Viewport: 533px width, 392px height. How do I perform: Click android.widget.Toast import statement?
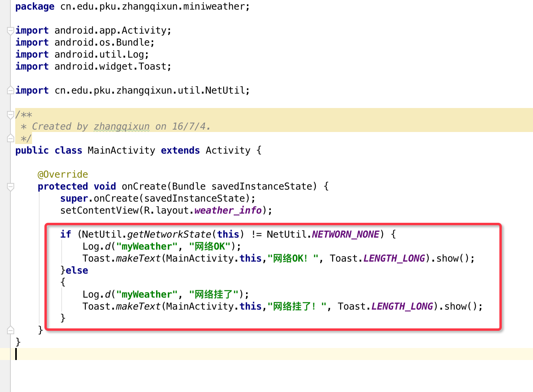[x=112, y=66]
